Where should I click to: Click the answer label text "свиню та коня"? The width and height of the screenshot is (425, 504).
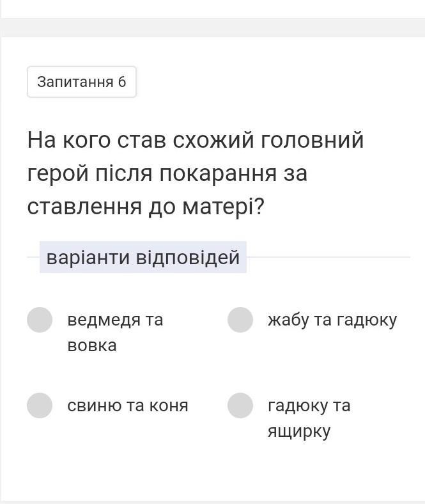(128, 406)
